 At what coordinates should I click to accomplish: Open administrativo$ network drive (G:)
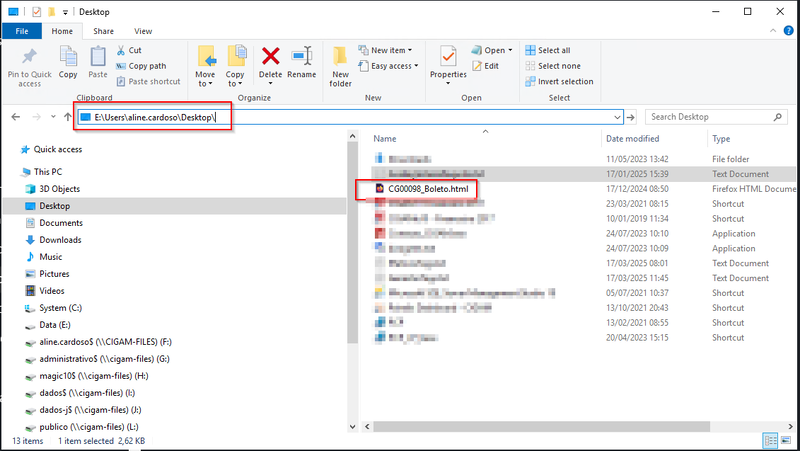[97, 359]
